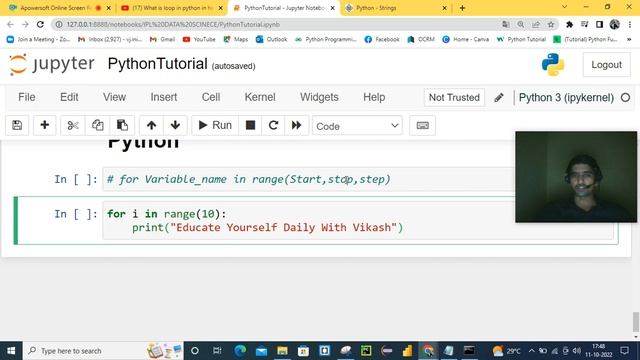Screen dimensions: 640x360
Task: Open the browser extensions puzzle icon
Action: coord(569,24)
